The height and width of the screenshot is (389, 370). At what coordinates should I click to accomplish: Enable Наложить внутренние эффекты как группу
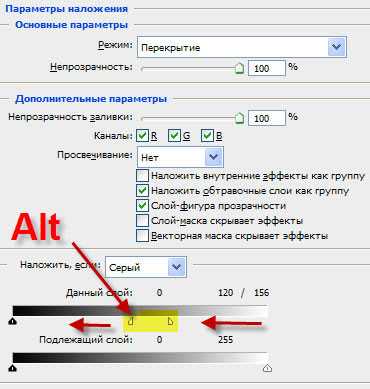click(x=142, y=175)
